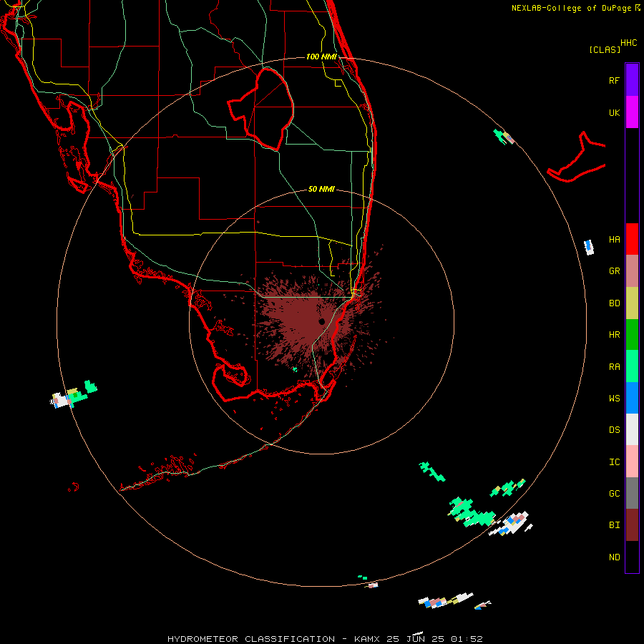The image size is (644, 644).
Task: Click the Lake Okeechobee outline
Action: click(261, 109)
